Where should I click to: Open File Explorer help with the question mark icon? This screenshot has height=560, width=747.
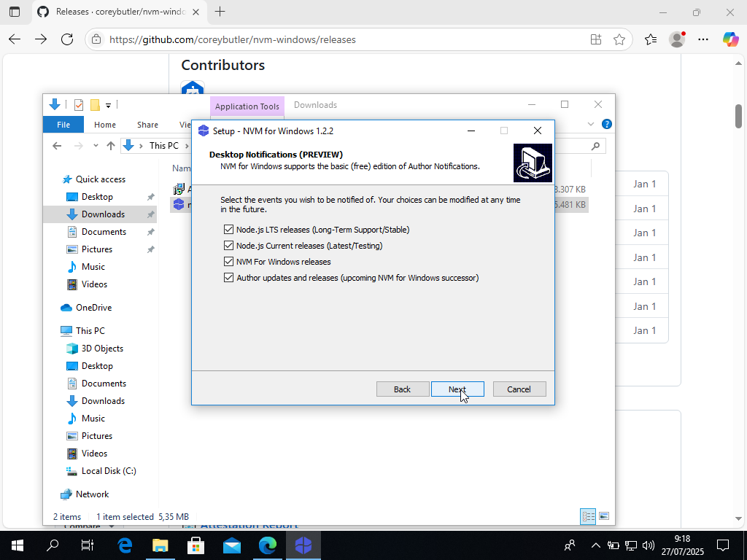(x=607, y=124)
